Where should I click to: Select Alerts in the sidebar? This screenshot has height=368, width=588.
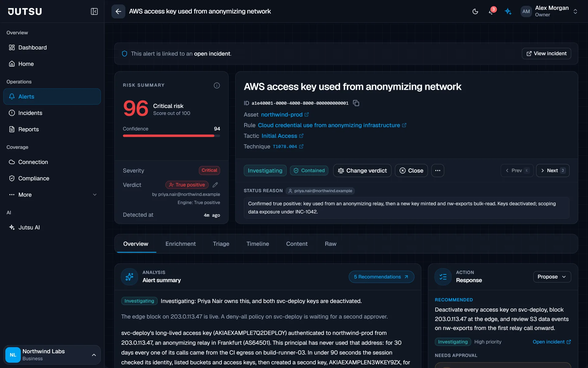[x=52, y=97]
